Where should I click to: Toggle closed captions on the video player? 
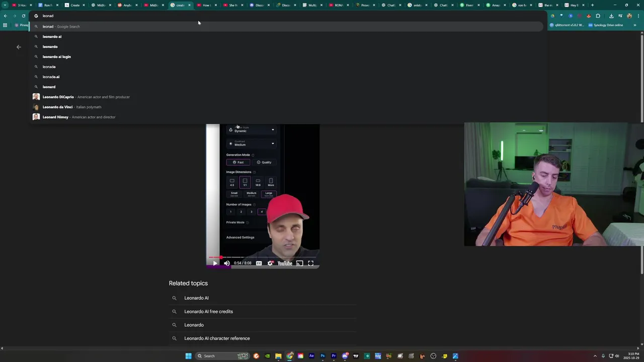click(x=259, y=263)
